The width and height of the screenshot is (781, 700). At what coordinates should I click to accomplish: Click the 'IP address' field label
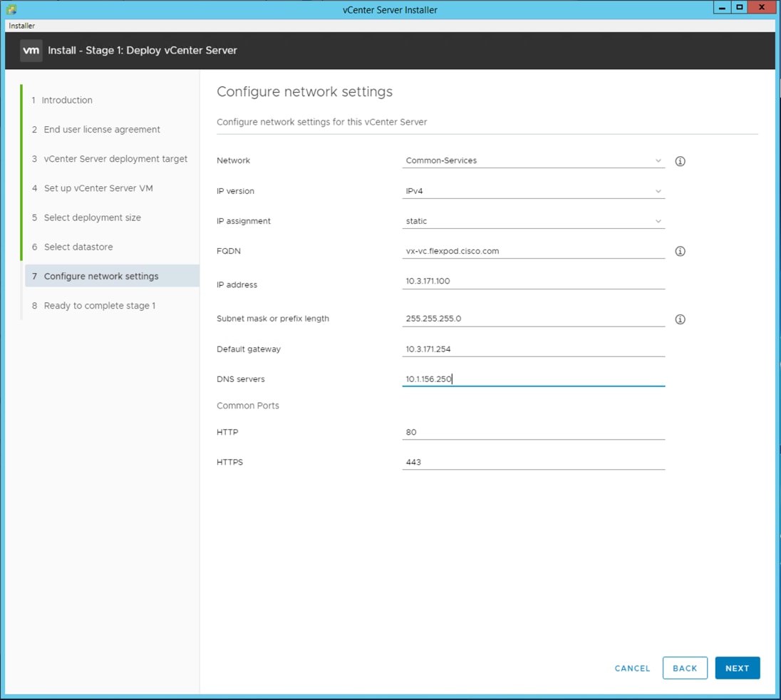pos(237,285)
